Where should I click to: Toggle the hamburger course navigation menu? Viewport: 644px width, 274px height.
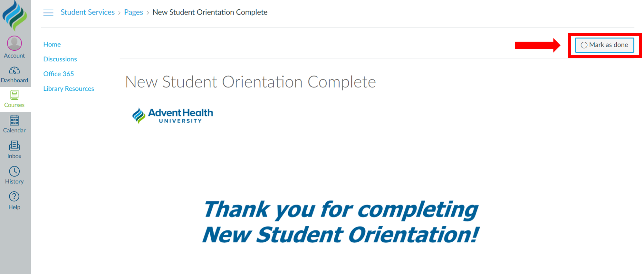[x=48, y=13]
